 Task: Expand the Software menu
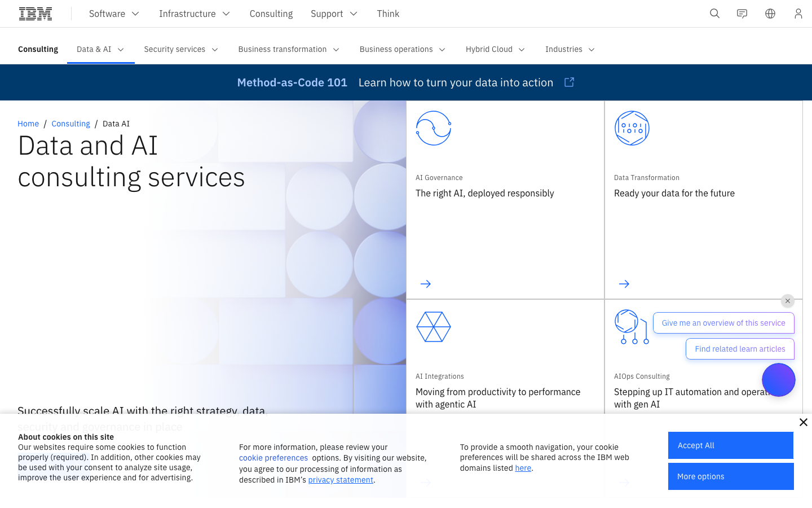(x=114, y=14)
